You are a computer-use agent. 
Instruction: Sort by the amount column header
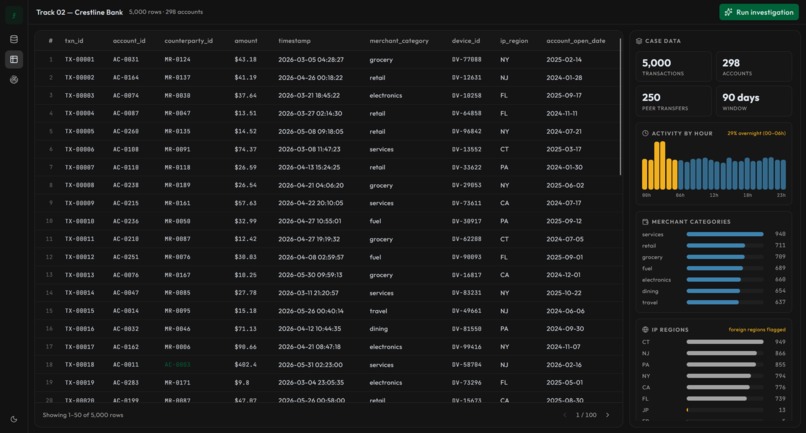click(x=246, y=41)
